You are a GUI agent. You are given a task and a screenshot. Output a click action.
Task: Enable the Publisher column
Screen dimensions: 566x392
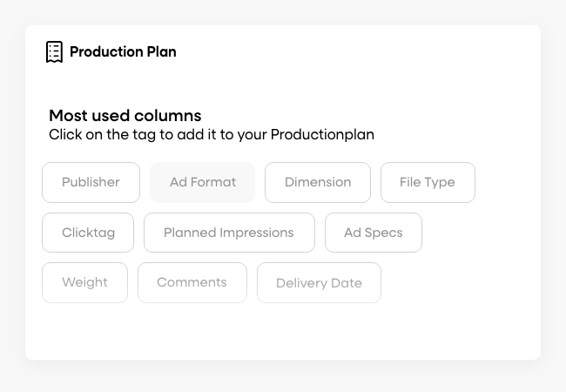point(91,182)
